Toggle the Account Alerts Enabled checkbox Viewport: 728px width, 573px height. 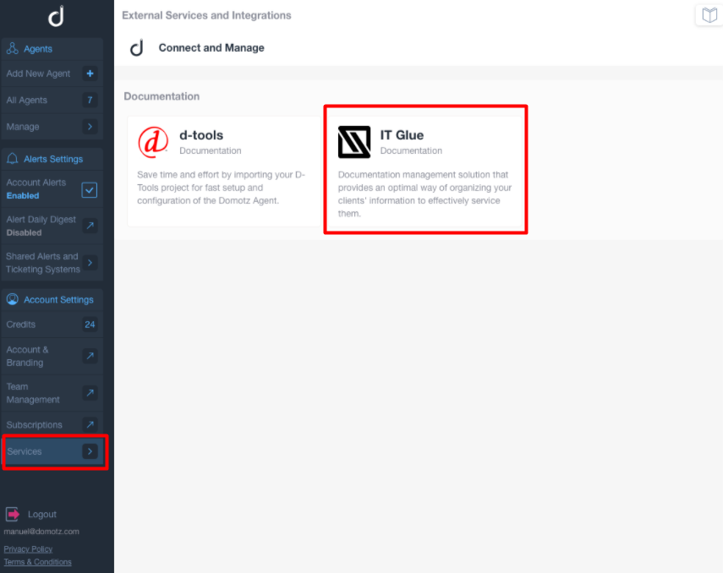pos(89,190)
